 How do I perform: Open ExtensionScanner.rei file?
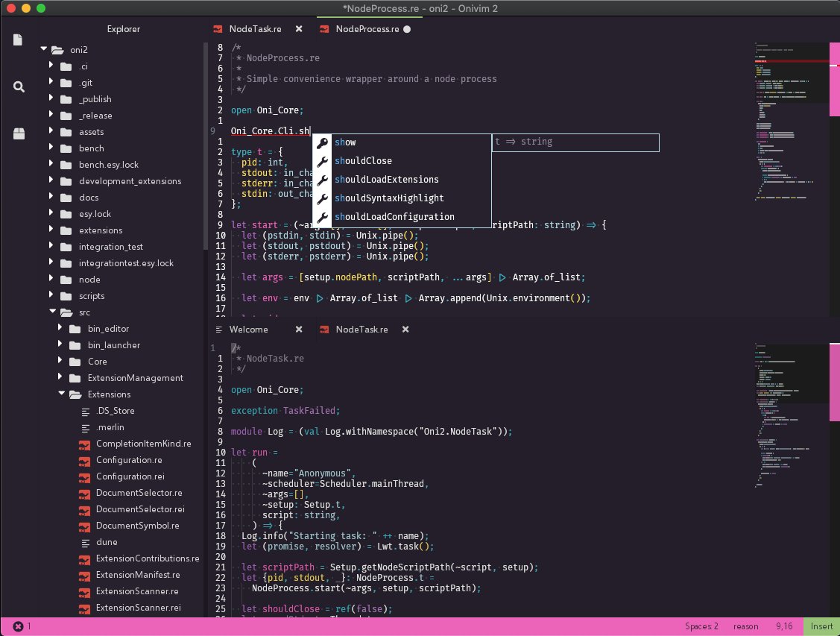click(x=138, y=608)
